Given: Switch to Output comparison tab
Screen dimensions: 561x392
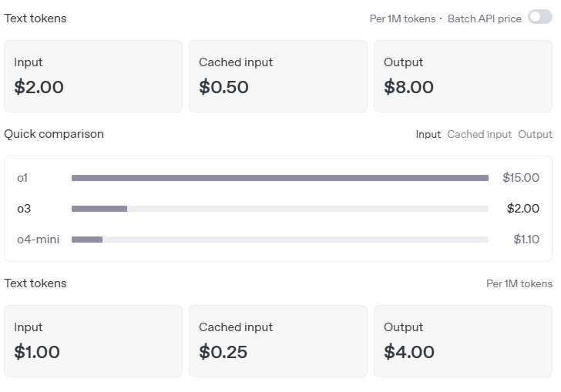Looking at the screenshot, I should pos(535,134).
